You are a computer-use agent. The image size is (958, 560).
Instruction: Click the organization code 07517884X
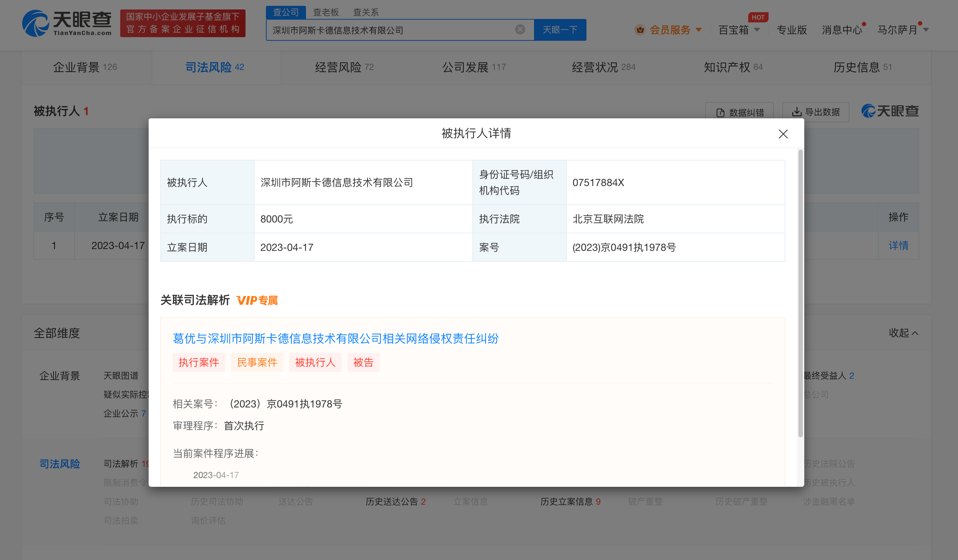(x=598, y=183)
